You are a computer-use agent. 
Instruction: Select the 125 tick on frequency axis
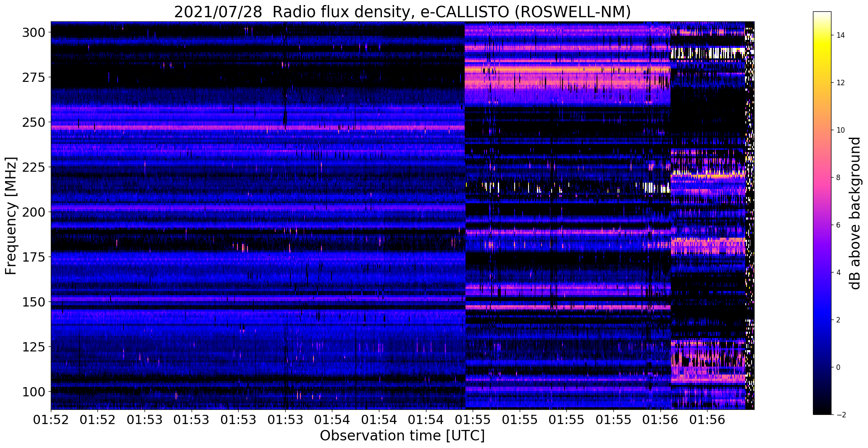point(34,347)
